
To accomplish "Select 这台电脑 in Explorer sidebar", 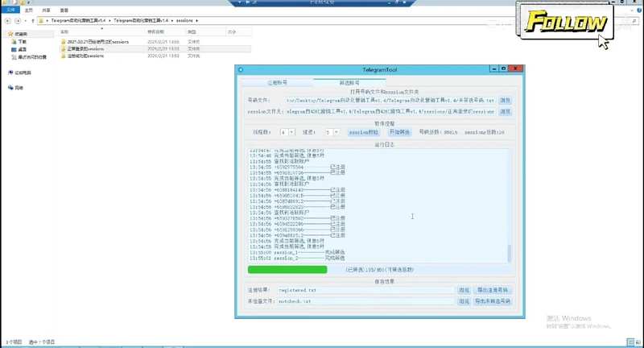I will point(19,72).
